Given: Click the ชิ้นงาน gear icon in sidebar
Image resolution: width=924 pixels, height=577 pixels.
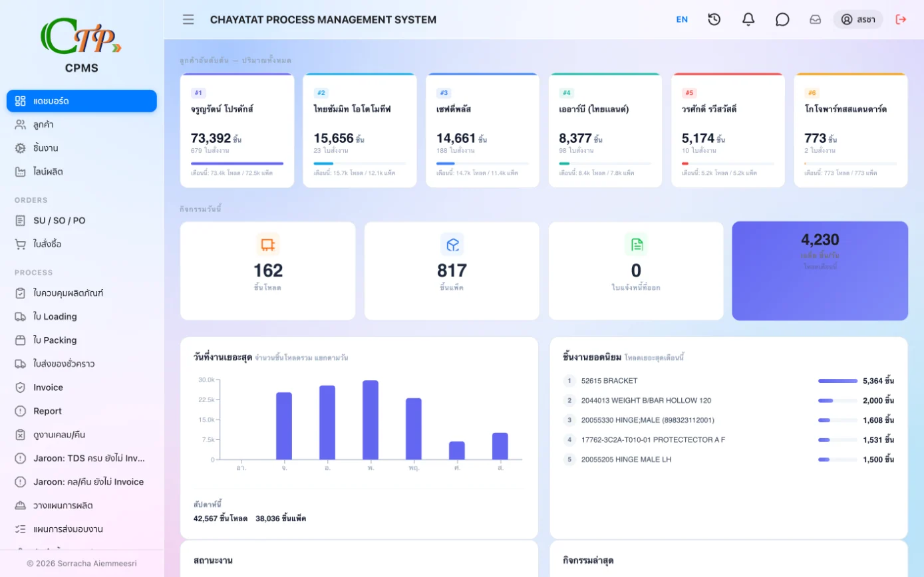Looking at the screenshot, I should point(21,148).
